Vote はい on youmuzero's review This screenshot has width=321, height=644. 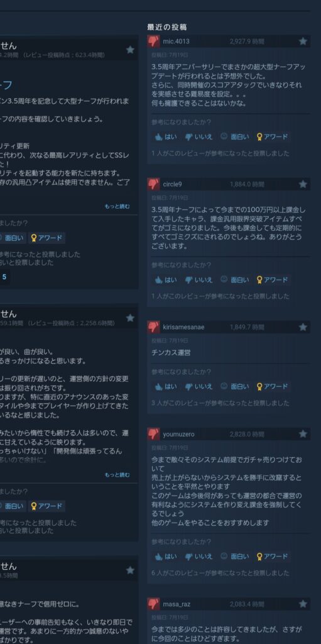166,557
